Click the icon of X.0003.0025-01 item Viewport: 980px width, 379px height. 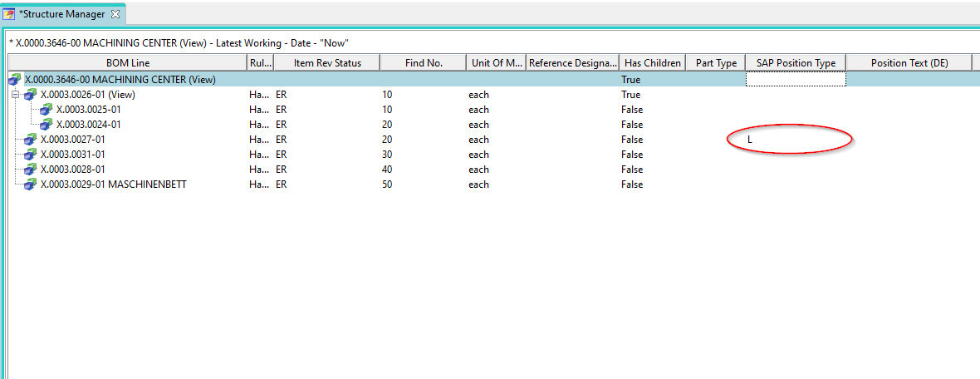coord(47,110)
